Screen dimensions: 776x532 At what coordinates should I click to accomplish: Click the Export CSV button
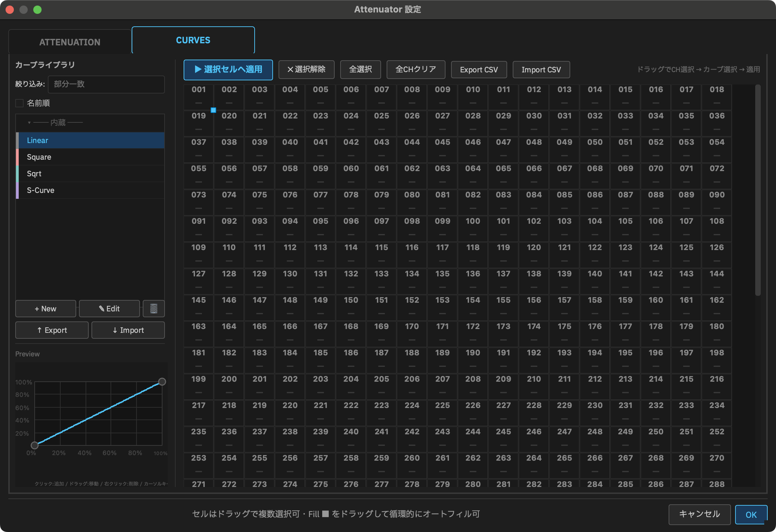[479, 70]
